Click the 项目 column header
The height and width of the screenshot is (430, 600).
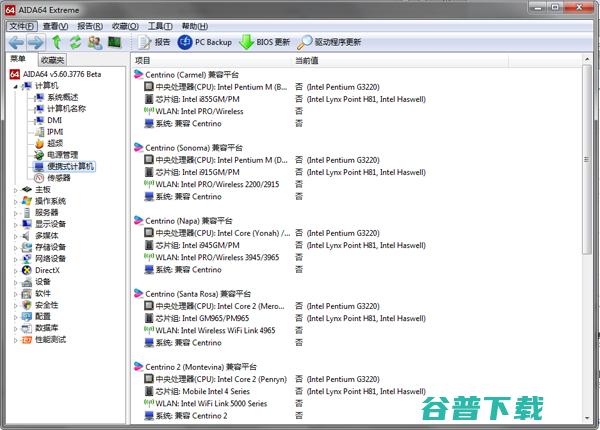[212, 60]
